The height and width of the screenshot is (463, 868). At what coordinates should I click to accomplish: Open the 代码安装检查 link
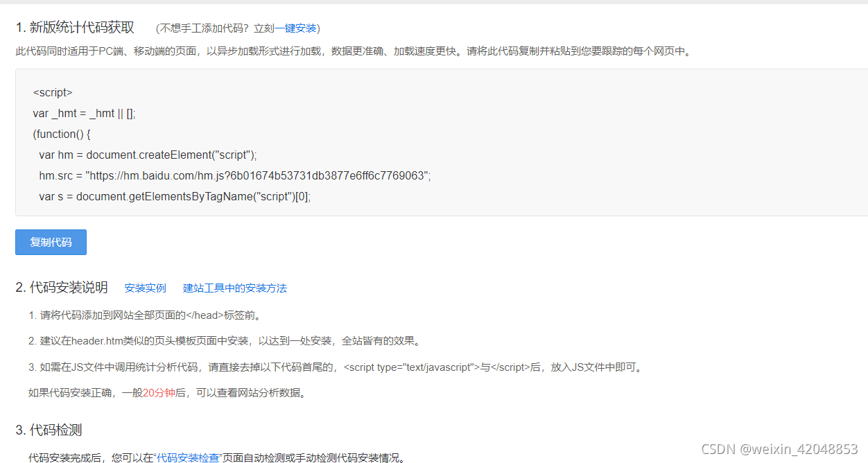(x=189, y=457)
